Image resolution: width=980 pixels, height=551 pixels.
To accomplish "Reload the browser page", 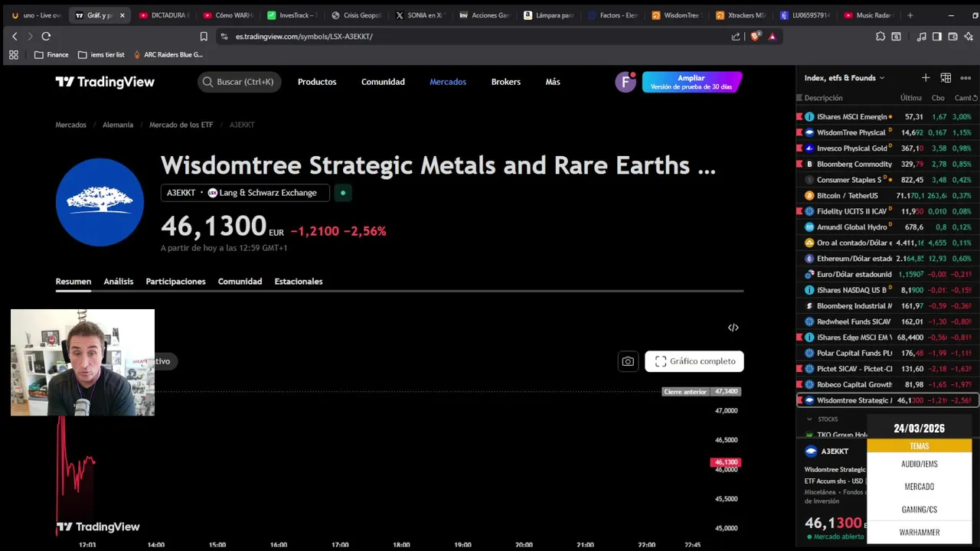I will click(x=46, y=36).
